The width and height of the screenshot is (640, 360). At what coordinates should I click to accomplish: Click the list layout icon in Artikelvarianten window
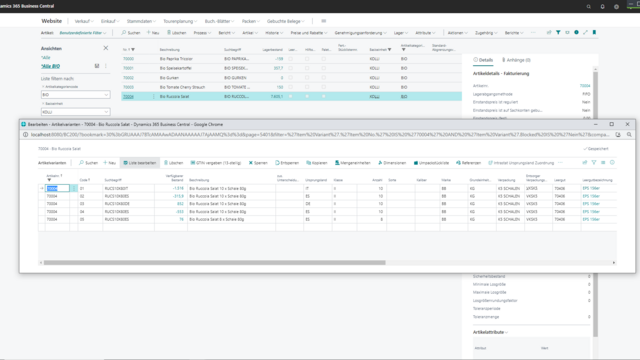[x=603, y=162]
